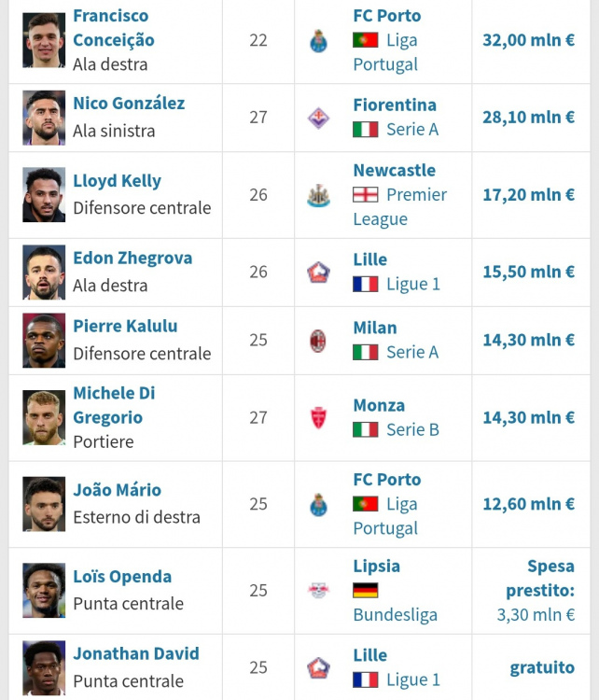Open the Serie B league link
This screenshot has width=599, height=700.
(x=412, y=430)
